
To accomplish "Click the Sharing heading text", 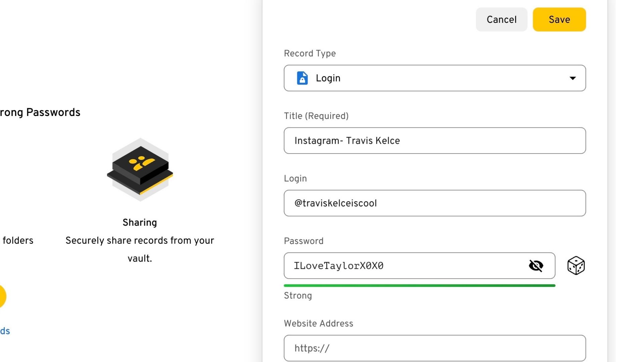I will coord(140,223).
